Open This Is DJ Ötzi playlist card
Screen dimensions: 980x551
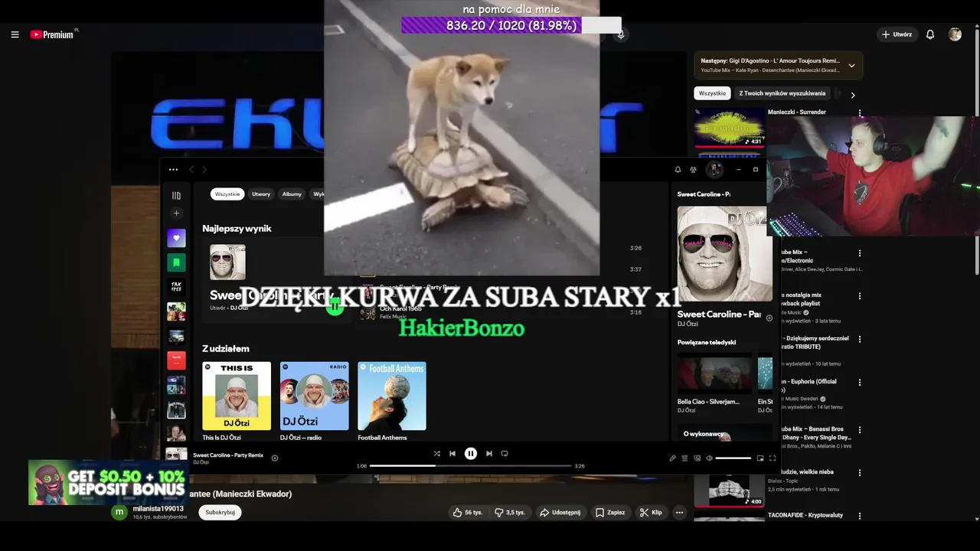click(x=237, y=401)
